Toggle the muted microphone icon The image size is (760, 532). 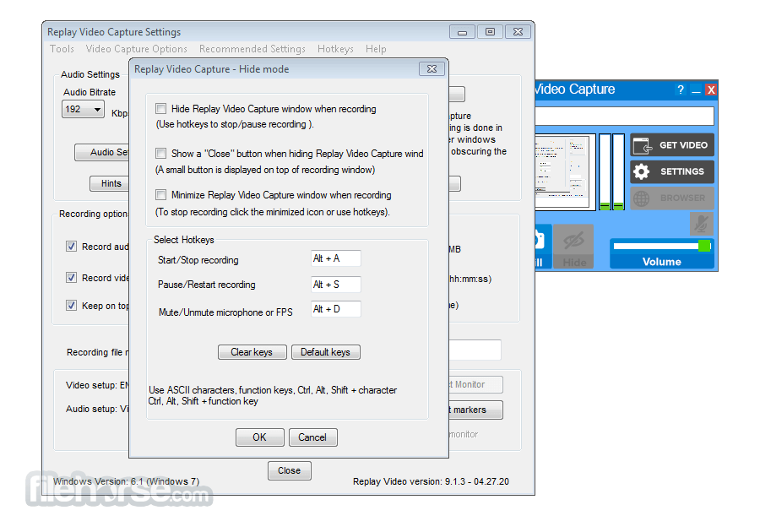pos(702,224)
